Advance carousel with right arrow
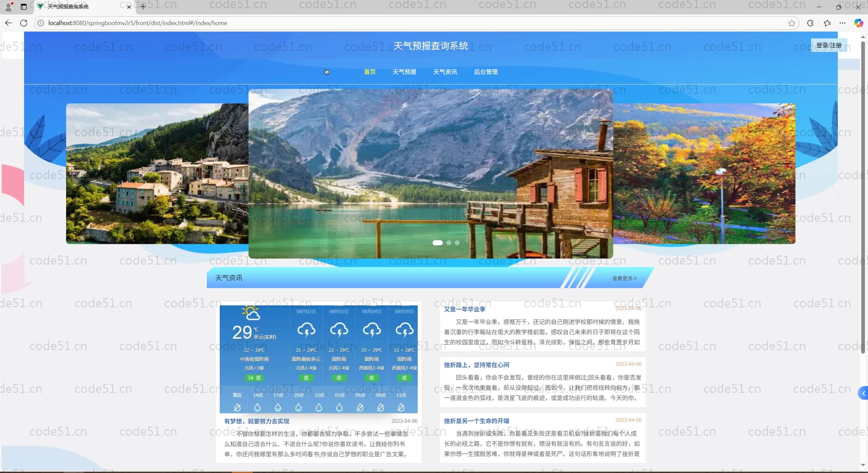 [781, 174]
